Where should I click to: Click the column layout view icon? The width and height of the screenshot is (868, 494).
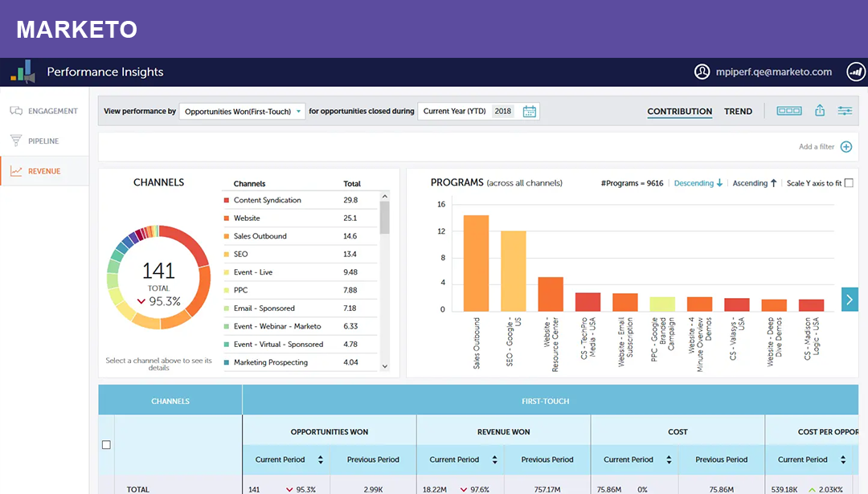pos(788,111)
